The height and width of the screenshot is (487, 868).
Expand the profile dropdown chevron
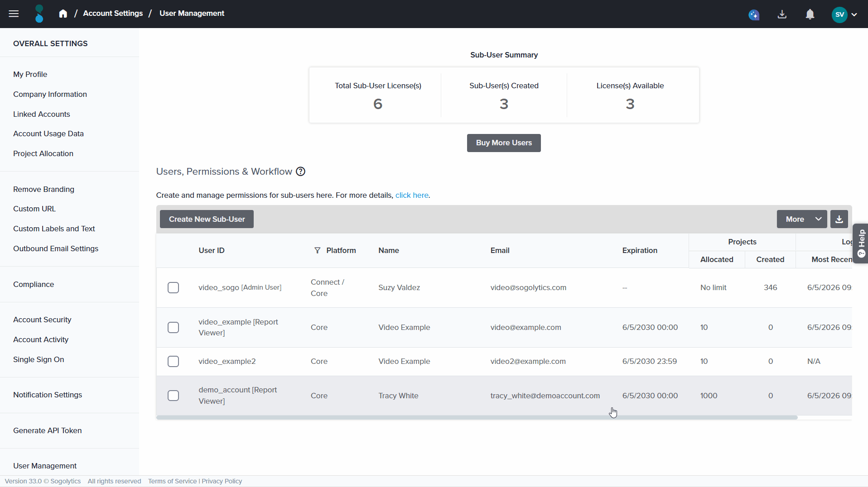[x=854, y=14]
